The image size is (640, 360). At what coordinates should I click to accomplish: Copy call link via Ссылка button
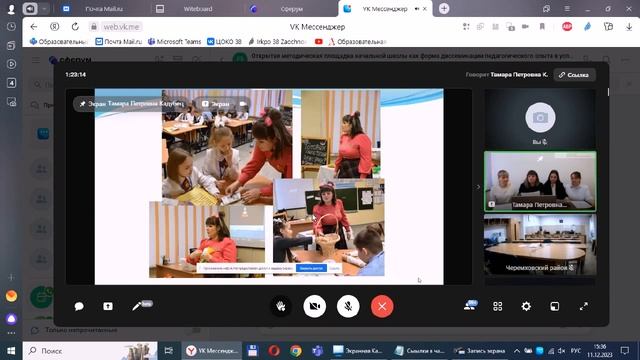574,75
